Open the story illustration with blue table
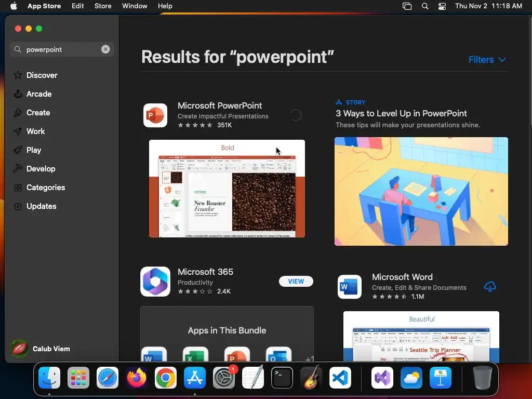 tap(421, 191)
